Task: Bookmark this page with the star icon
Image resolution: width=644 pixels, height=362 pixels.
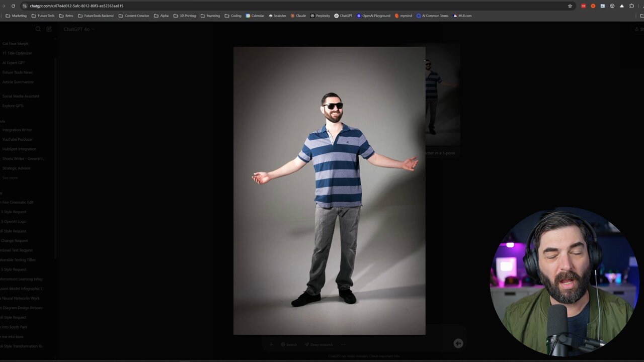Action: click(x=570, y=6)
